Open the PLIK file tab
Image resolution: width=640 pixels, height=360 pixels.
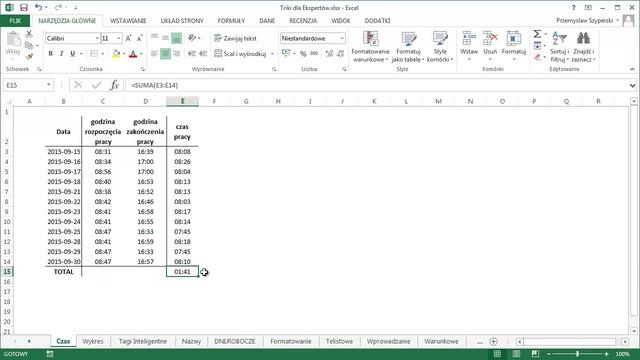pos(15,20)
